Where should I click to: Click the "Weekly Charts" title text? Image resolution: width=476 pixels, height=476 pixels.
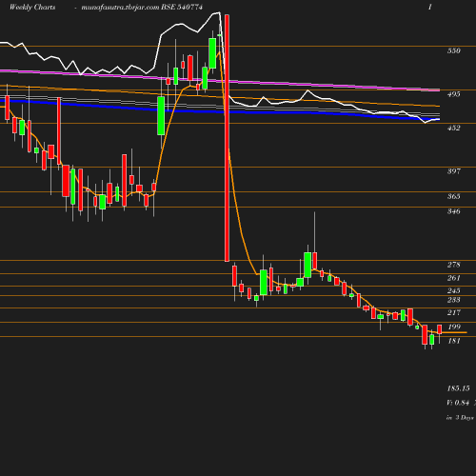pos(32,7)
